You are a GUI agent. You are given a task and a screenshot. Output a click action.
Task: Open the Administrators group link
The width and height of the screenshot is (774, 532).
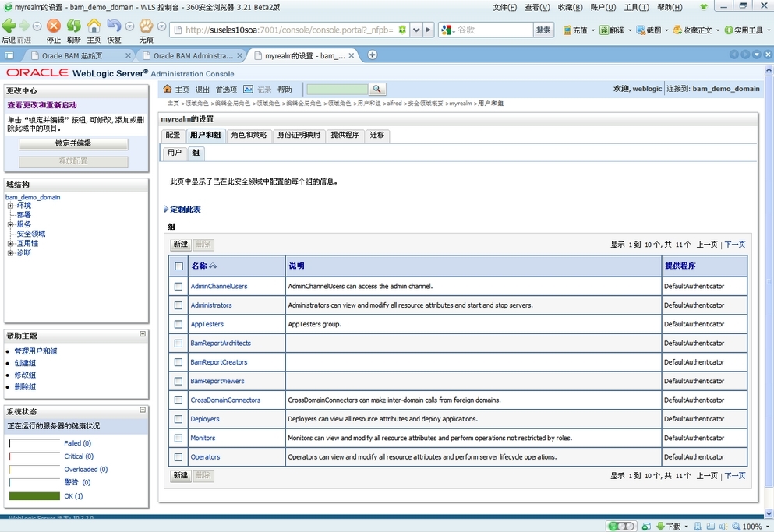click(211, 305)
